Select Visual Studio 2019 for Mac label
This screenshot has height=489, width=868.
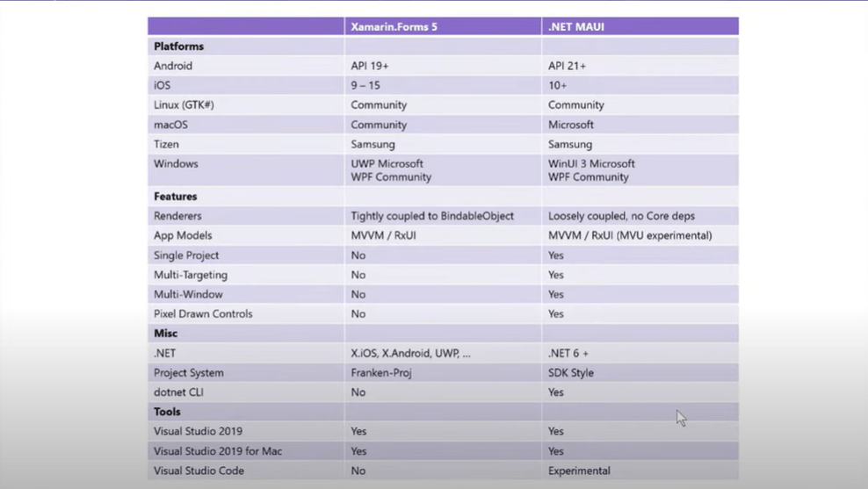tap(218, 451)
